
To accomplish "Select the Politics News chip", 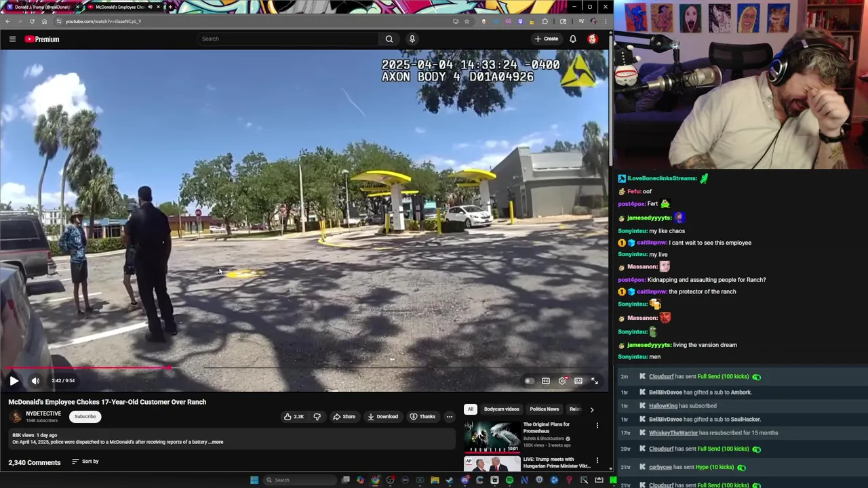I will click(545, 409).
